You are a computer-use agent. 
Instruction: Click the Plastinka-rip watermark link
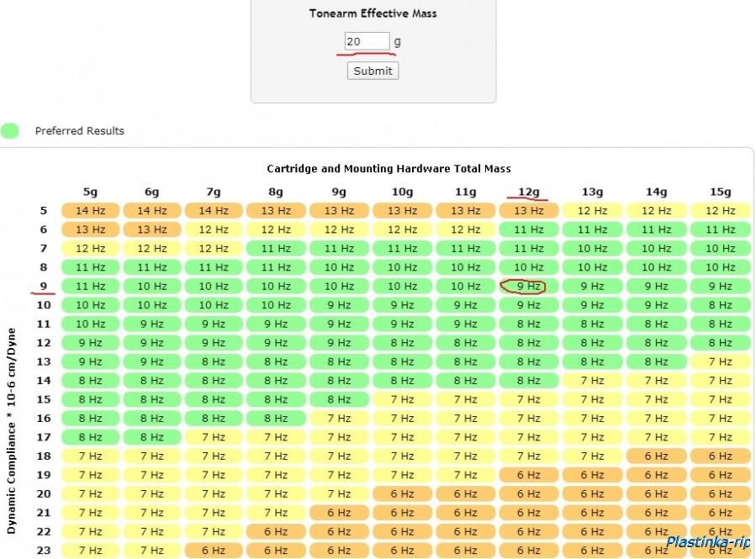pos(708,542)
